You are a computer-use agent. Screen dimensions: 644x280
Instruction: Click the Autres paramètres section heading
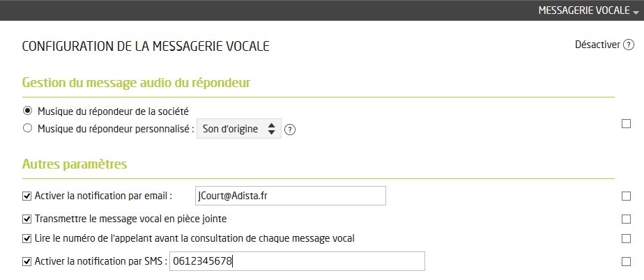(75, 164)
